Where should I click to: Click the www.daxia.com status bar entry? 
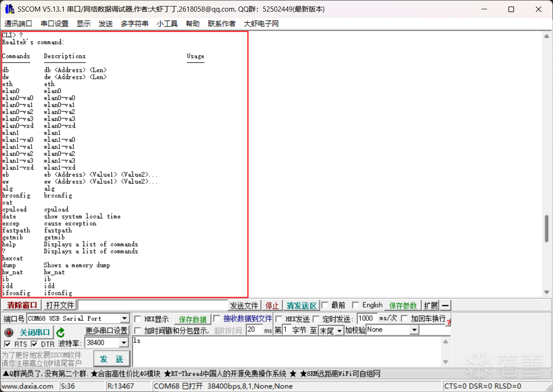coord(27,386)
